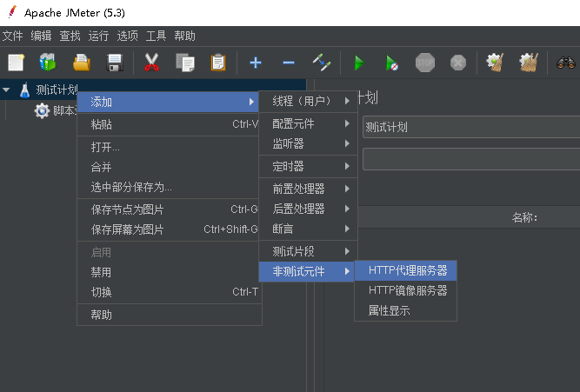Click the Open file folder icon
The width and height of the screenshot is (580, 392).
pyautogui.click(x=82, y=63)
